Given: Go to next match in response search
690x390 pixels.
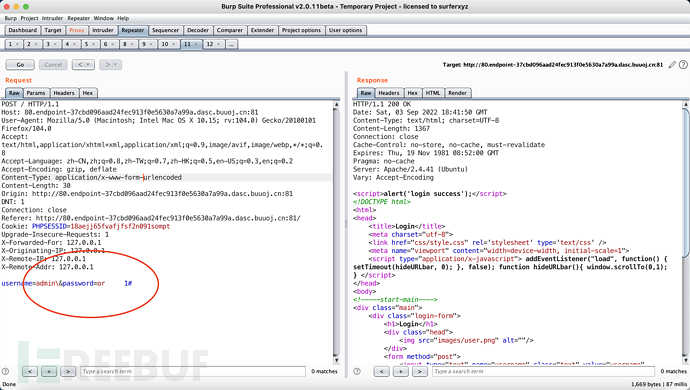Looking at the screenshot, I should point(419,372).
